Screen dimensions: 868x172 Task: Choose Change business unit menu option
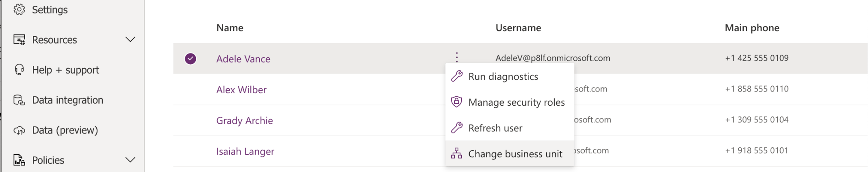pos(515,154)
